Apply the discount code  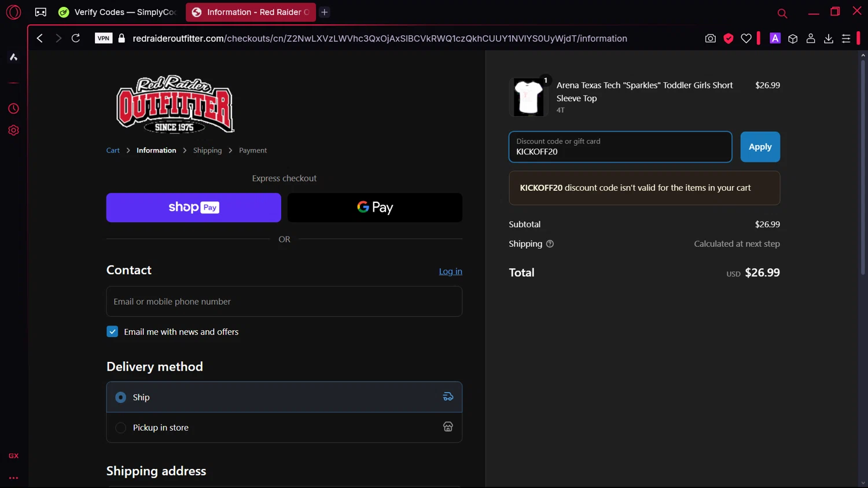click(760, 147)
